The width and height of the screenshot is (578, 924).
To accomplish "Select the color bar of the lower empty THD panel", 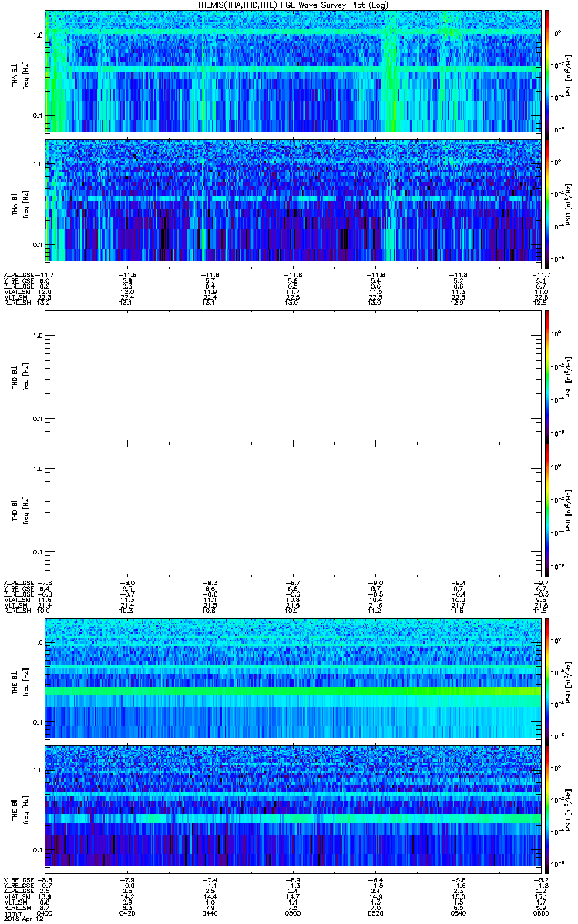I will pos(547,510).
